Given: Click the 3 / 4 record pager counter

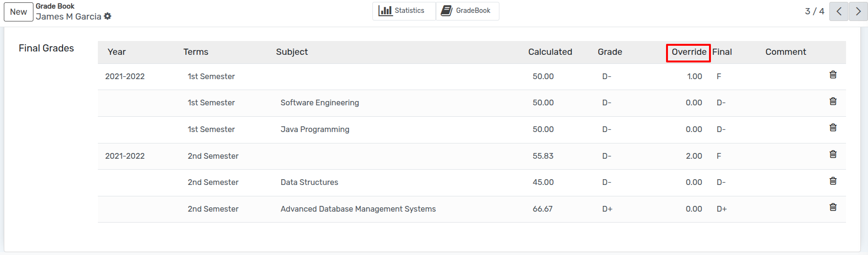Looking at the screenshot, I should point(815,11).
